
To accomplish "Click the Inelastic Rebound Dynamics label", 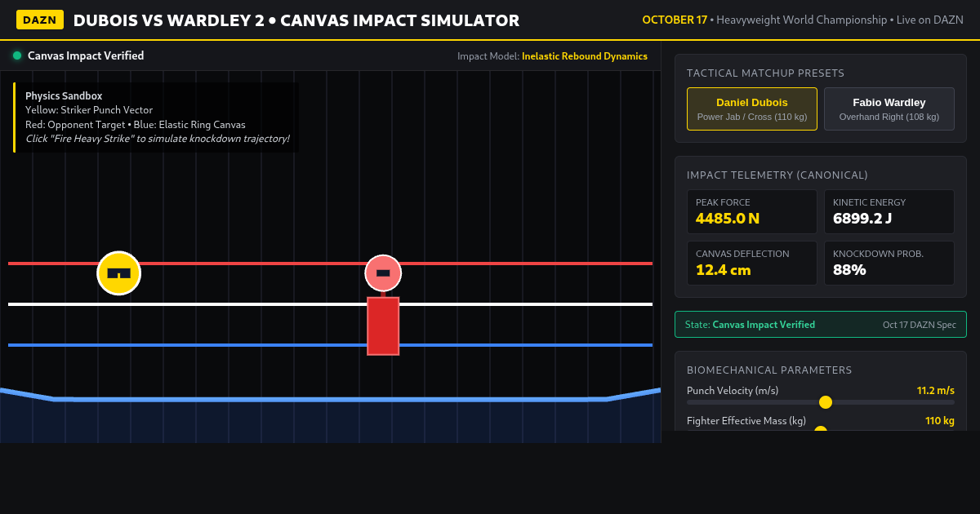I will tap(585, 56).
